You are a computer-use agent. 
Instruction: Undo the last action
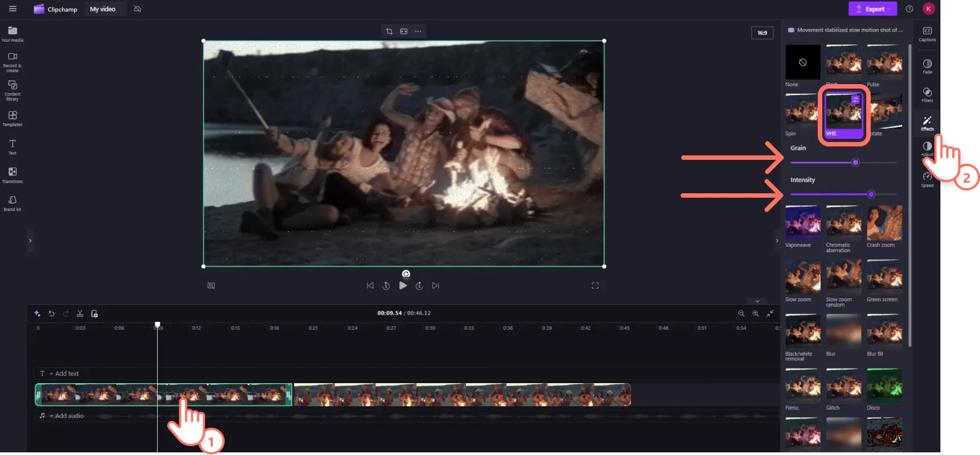[51, 314]
